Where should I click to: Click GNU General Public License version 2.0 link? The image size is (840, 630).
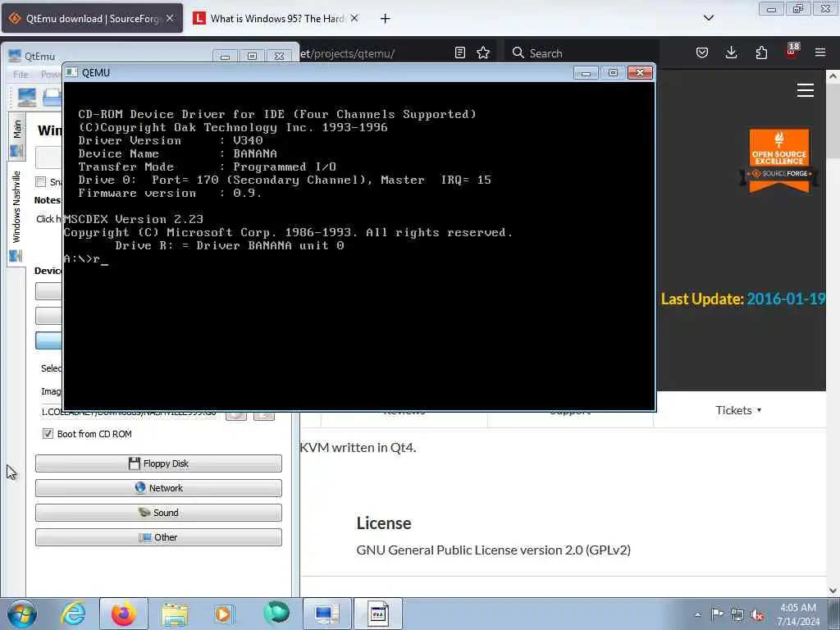coord(493,550)
